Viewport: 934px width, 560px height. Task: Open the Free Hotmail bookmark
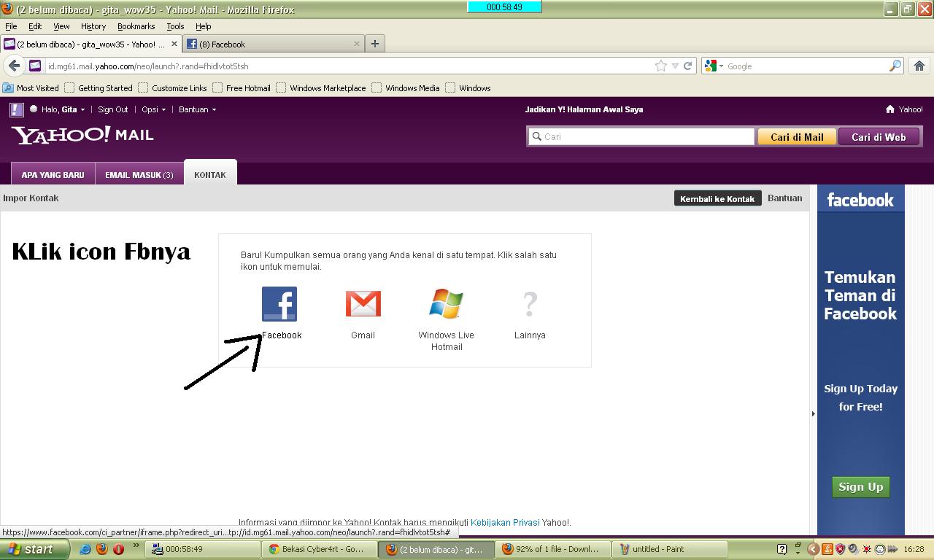pos(242,87)
